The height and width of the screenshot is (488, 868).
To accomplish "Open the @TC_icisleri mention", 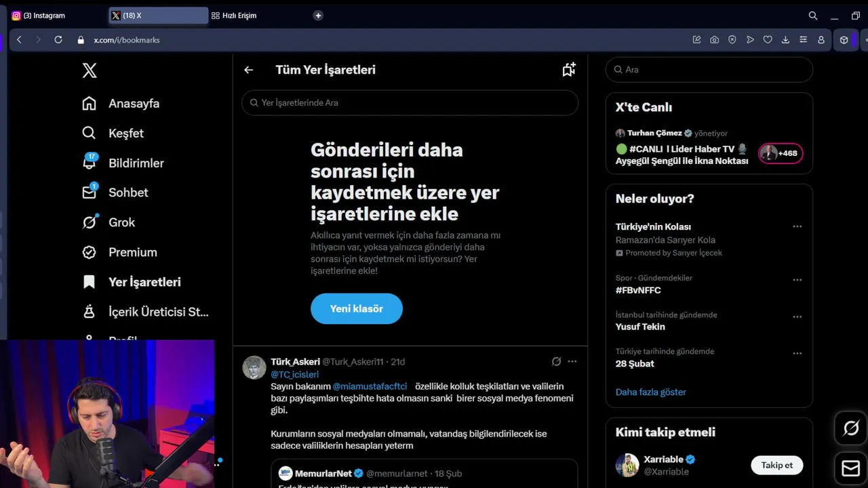I will tap(294, 374).
